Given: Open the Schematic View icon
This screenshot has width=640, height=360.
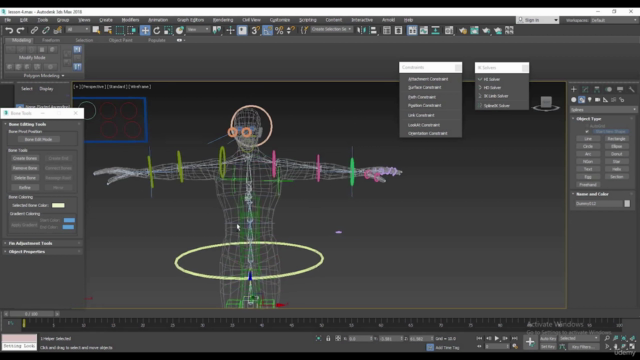Looking at the screenshot, I should (436, 30).
